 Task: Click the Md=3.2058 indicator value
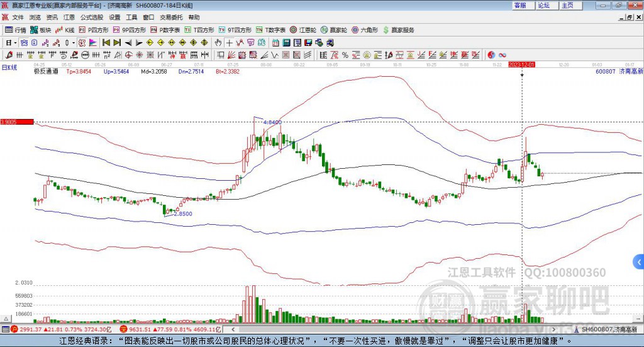(x=154, y=71)
